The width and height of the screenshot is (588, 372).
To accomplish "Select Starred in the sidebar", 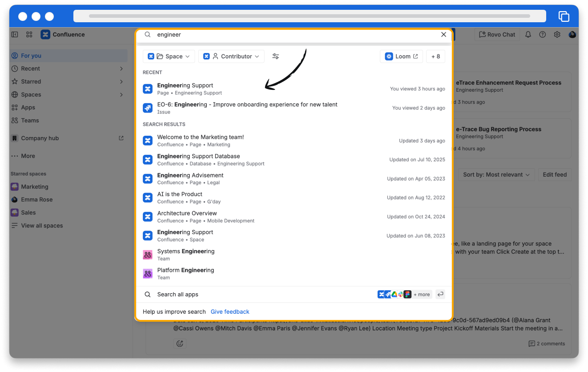I will coord(69,81).
